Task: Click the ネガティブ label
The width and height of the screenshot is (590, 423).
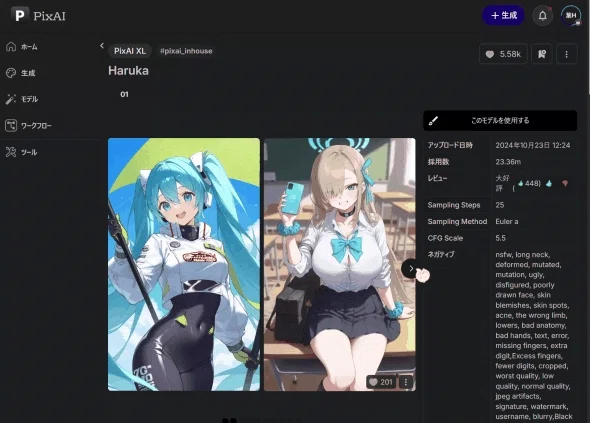Action: 441,254
